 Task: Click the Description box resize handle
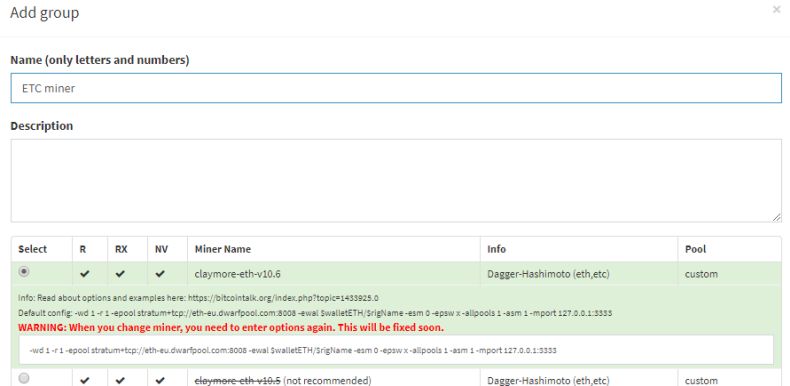tap(777, 217)
